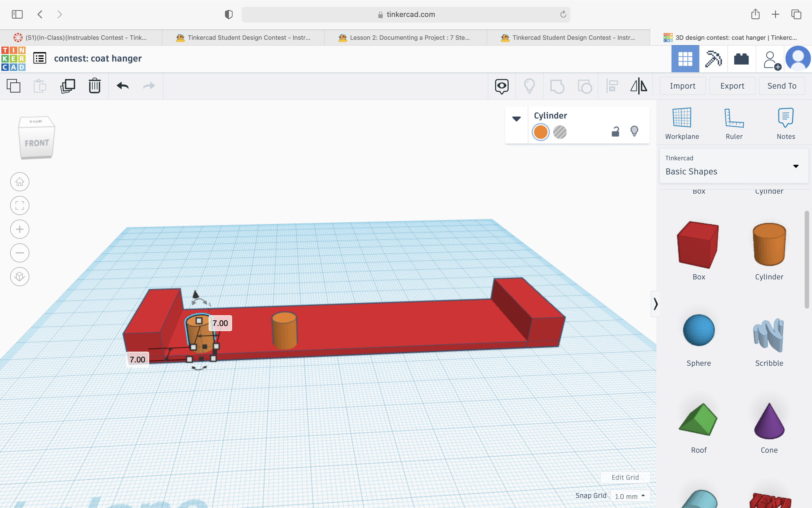The image size is (812, 508).
Task: Choose the Hole option for Cylinder
Action: tap(560, 132)
